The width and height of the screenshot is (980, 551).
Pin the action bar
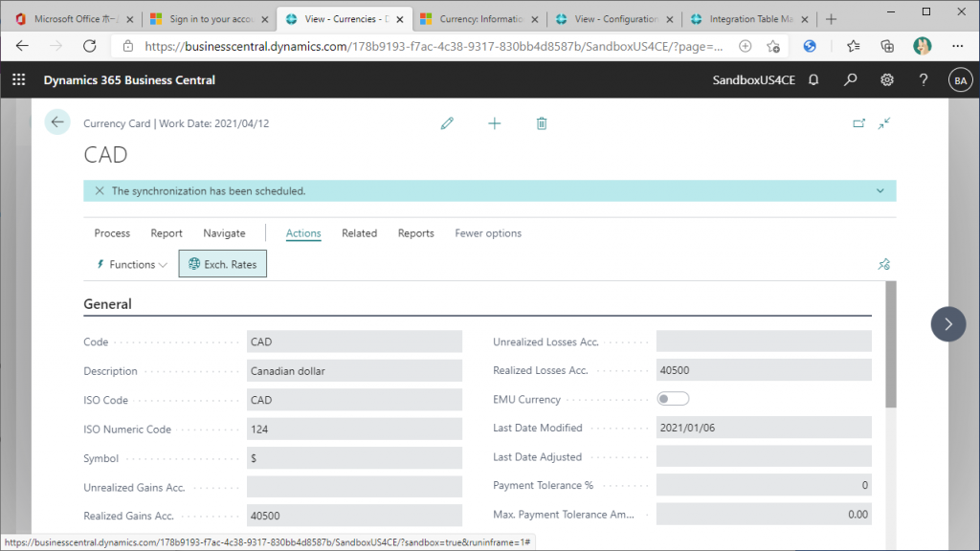pos(883,264)
